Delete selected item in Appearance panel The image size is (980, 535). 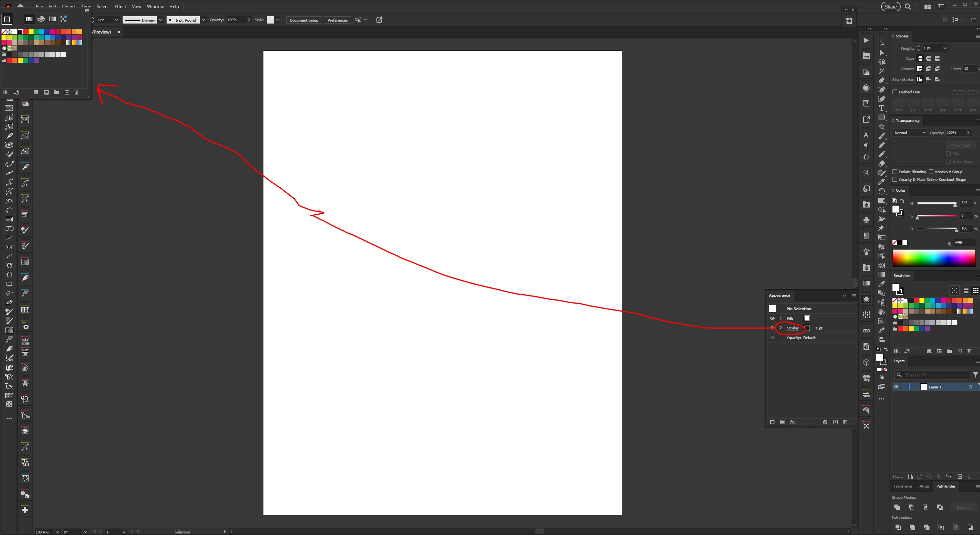[x=845, y=422]
